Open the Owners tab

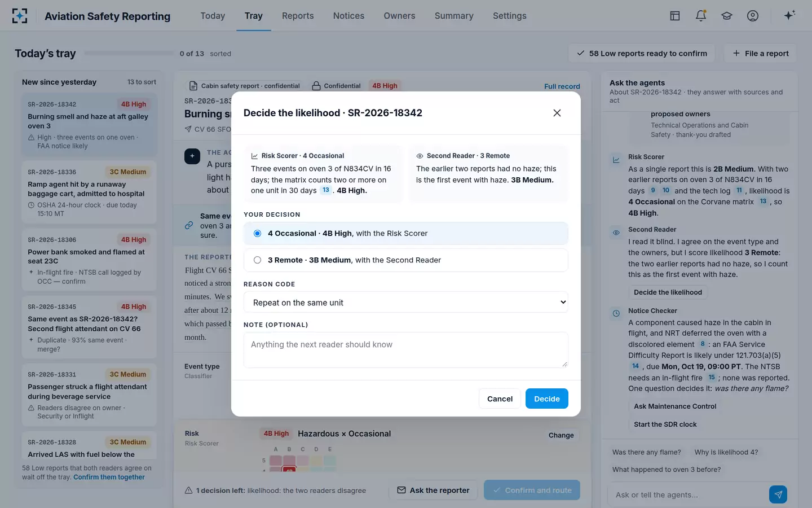click(399, 16)
